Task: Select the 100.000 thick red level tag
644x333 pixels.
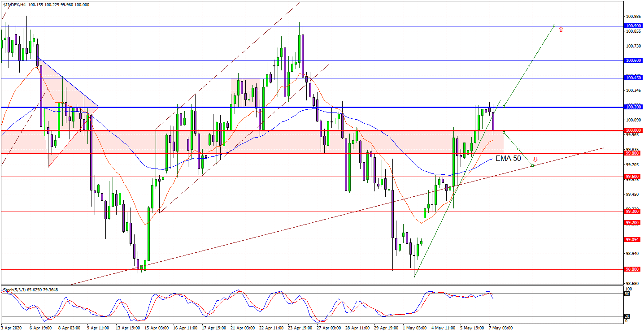Action: [x=632, y=130]
